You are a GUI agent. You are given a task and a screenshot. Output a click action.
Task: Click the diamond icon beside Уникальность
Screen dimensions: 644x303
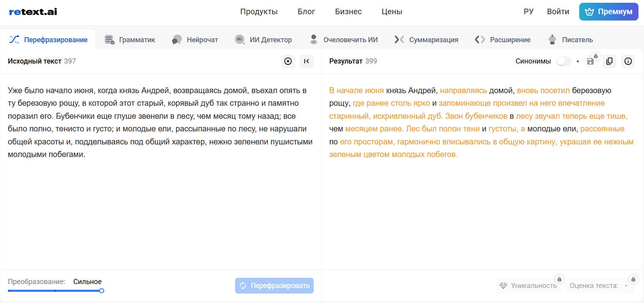tap(503, 286)
